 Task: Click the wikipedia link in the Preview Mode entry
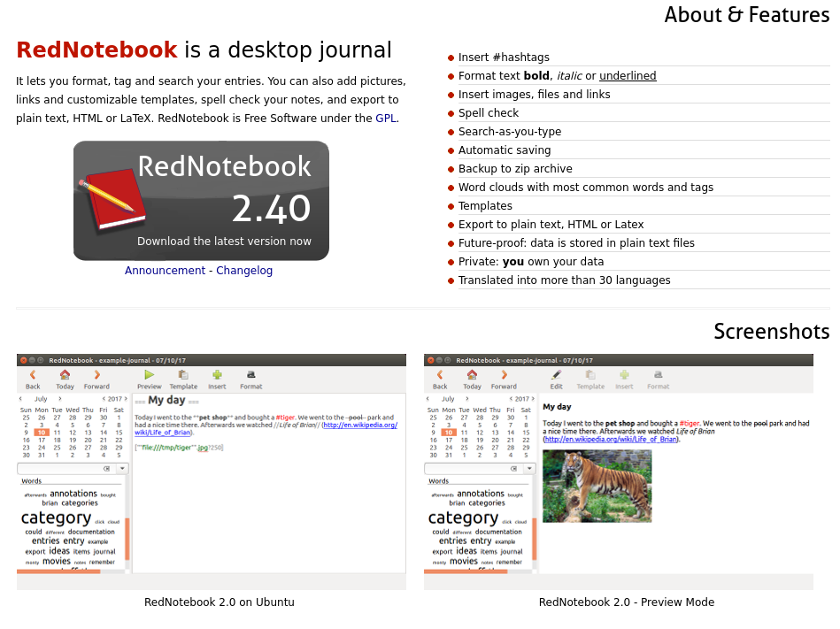(611, 440)
